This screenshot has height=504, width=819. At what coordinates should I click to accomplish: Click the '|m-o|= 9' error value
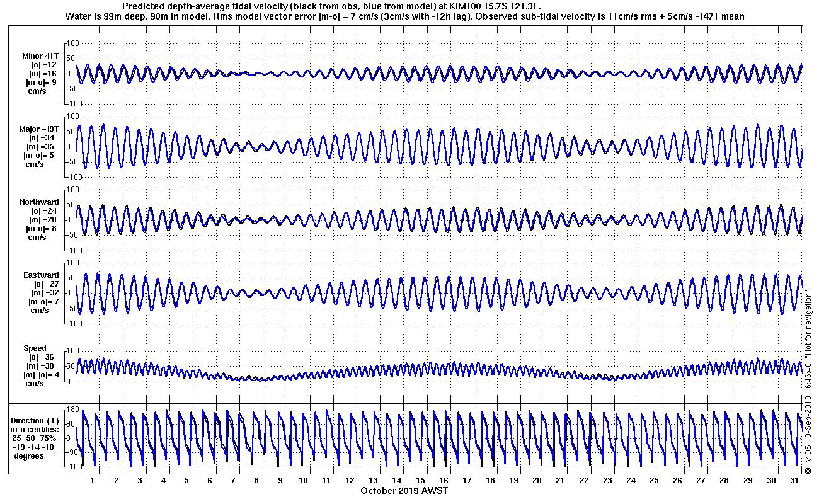[x=42, y=83]
